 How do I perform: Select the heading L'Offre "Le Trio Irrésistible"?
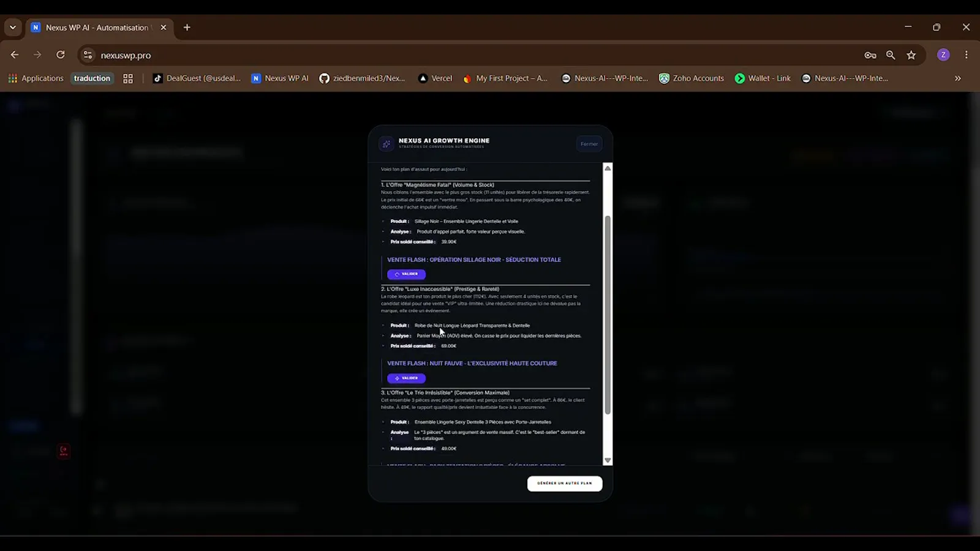445,392
